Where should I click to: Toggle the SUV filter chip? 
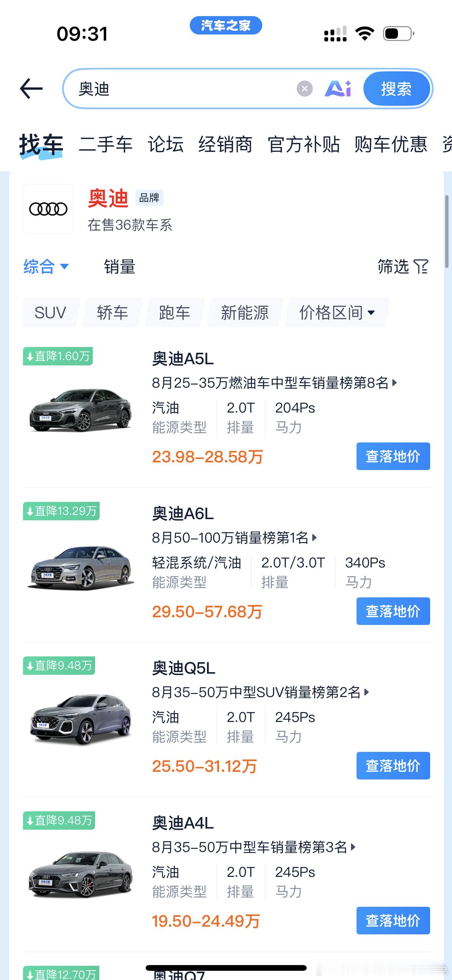tap(51, 312)
